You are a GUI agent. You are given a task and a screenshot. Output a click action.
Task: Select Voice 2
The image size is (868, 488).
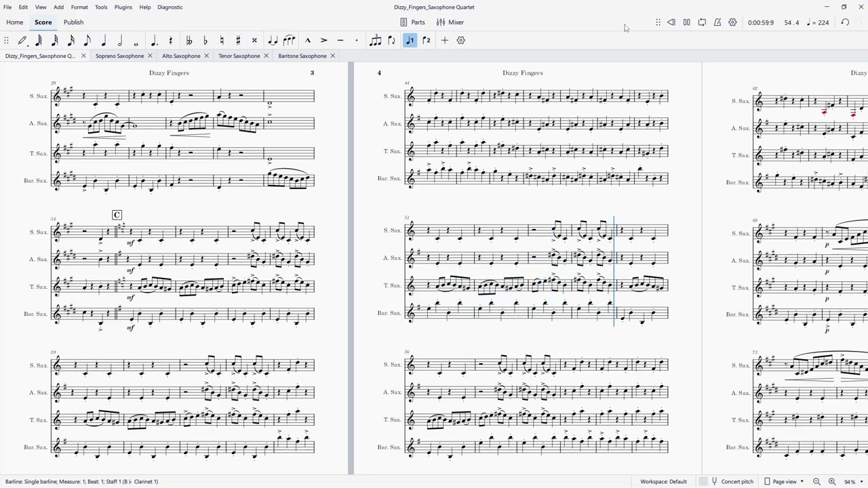pos(427,41)
